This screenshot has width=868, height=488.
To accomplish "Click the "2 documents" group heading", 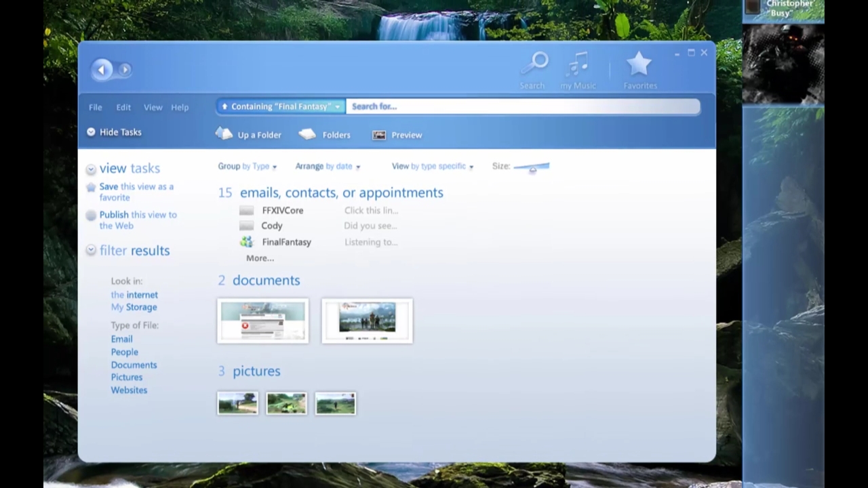I will pyautogui.click(x=259, y=281).
